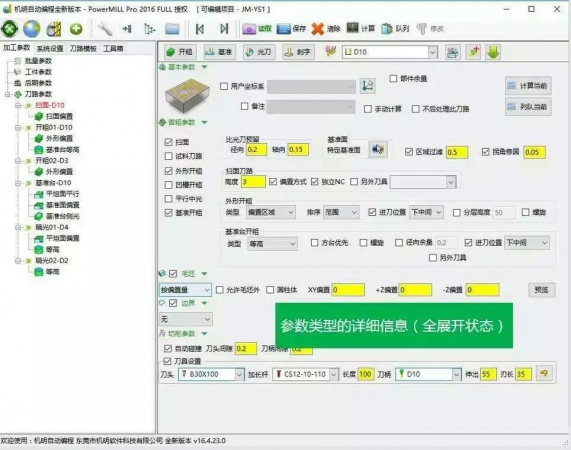The height and width of the screenshot is (450, 571).
Task: Click the 列队当前 button
Action: coord(528,107)
